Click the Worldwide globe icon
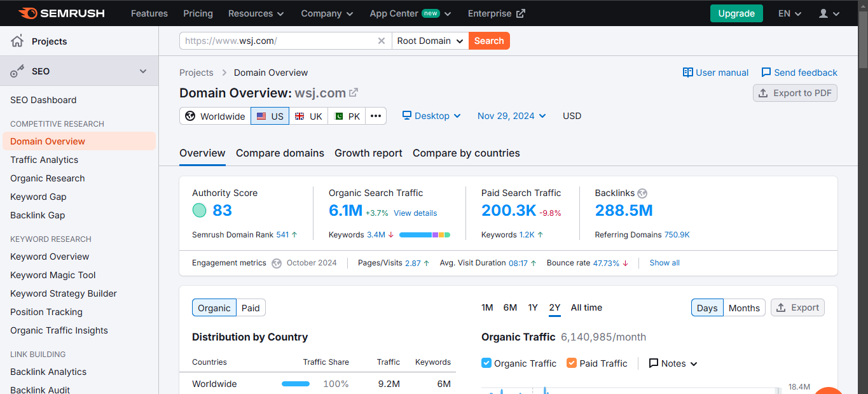 (190, 116)
